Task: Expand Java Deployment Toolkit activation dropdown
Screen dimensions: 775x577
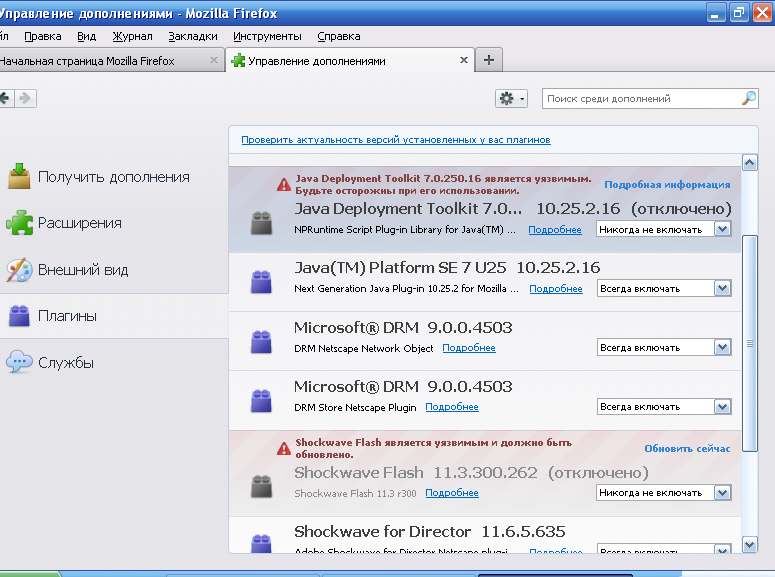Action: coord(723,229)
